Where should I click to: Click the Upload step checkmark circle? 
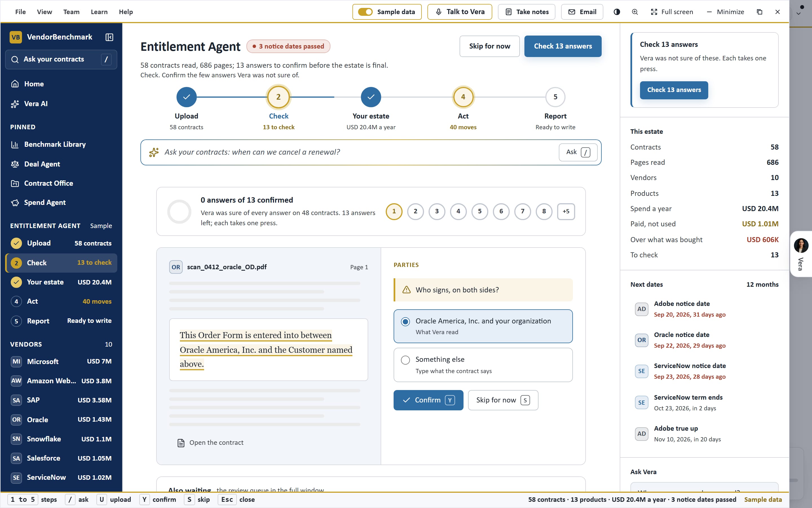coord(186,97)
